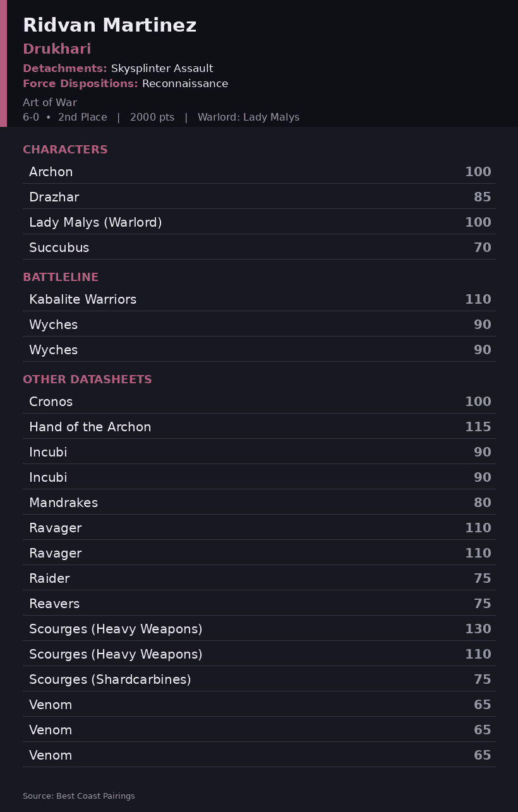This screenshot has height=812, width=518.
Task: Click the Source: Best Coast Pairings text
Action: coord(79,796)
